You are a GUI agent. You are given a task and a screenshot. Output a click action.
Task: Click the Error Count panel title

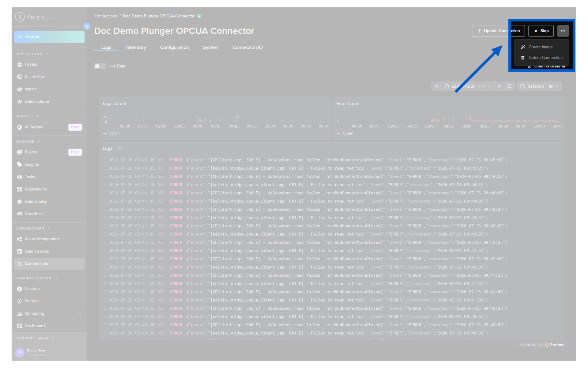coord(348,104)
